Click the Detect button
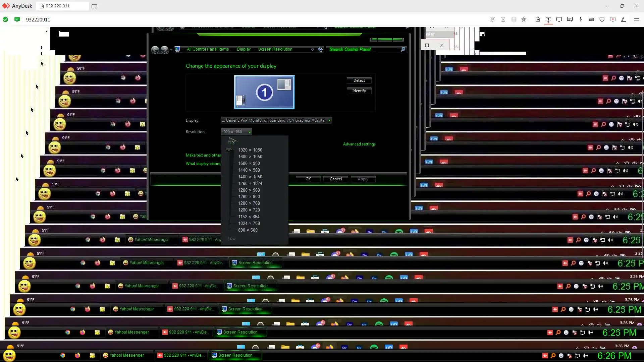The width and height of the screenshot is (644, 362). click(359, 80)
